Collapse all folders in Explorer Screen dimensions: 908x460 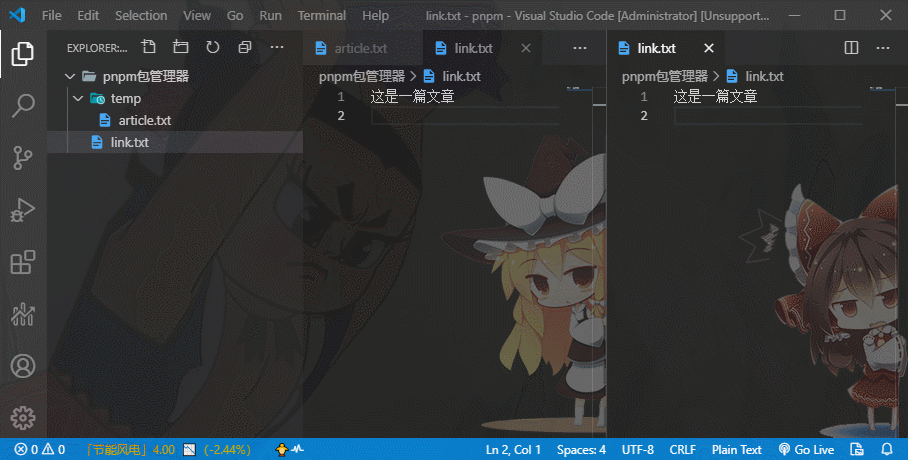(x=245, y=48)
